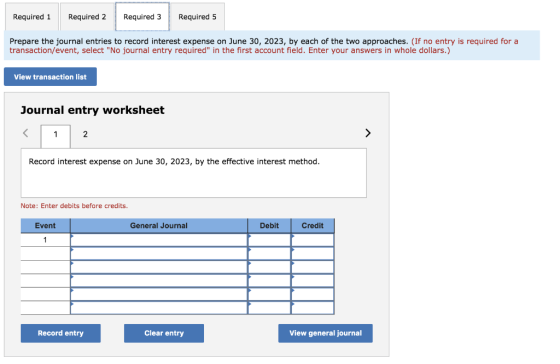Click the Record entry button
This screenshot has height=364, width=560.
61,333
